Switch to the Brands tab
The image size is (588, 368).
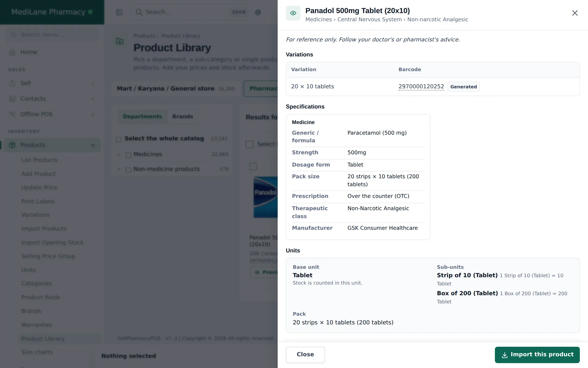tap(183, 117)
